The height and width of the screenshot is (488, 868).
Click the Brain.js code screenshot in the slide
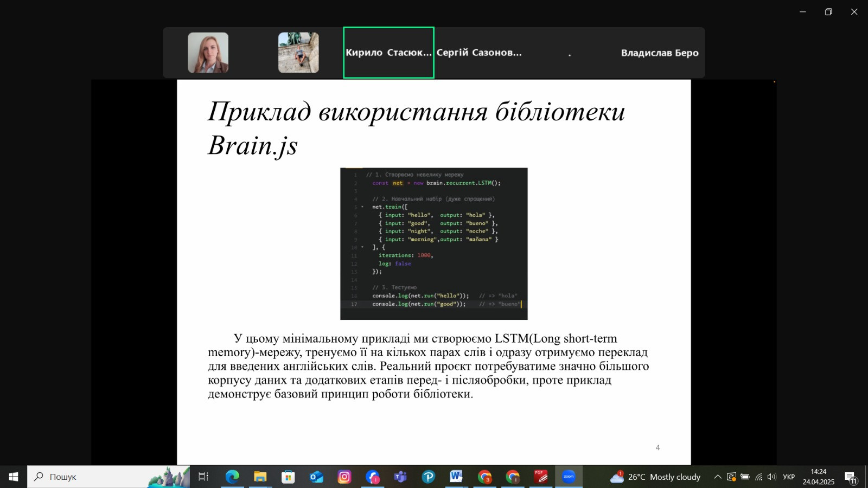[x=434, y=243]
